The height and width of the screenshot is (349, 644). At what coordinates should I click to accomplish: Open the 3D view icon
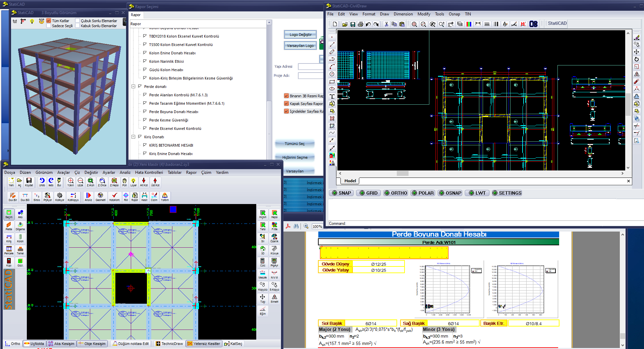263,250
